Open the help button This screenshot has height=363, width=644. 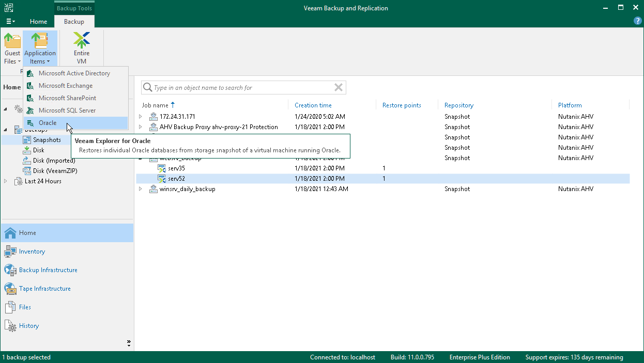click(638, 21)
